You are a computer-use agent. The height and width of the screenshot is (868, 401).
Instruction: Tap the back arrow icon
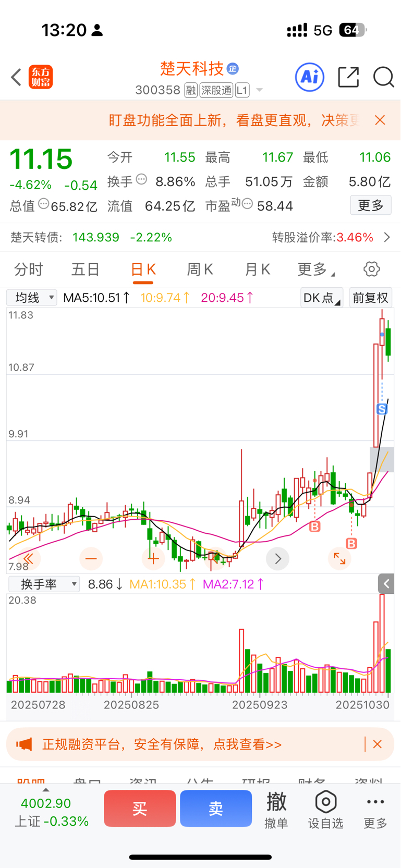tap(16, 77)
